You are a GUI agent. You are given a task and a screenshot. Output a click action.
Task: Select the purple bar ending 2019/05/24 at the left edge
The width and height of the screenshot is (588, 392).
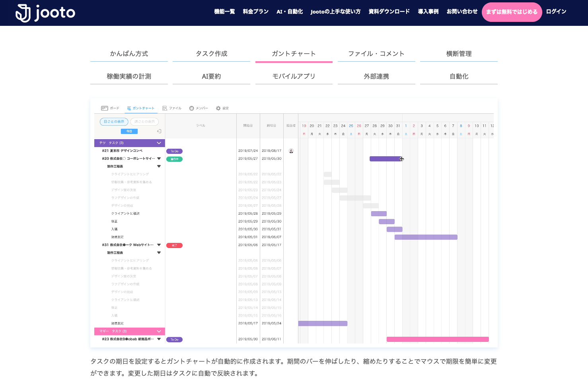pos(323,324)
